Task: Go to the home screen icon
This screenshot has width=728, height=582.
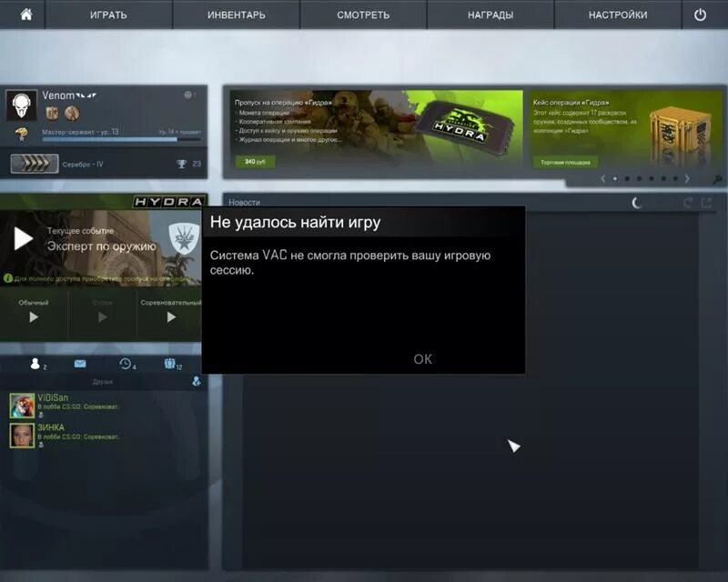Action: click(x=26, y=15)
